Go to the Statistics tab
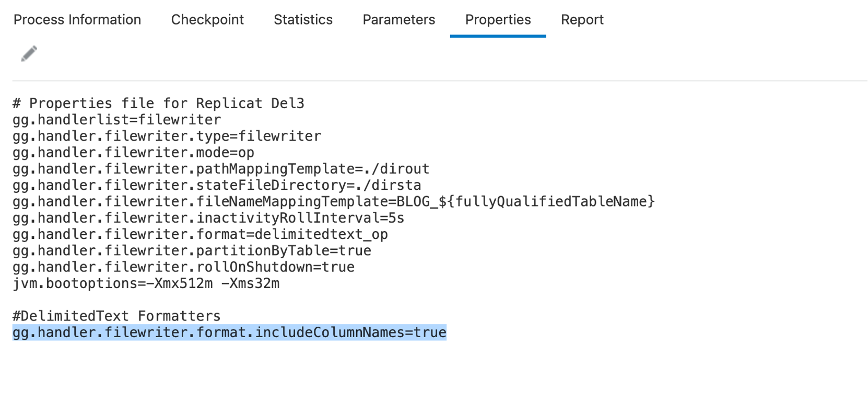 [303, 20]
